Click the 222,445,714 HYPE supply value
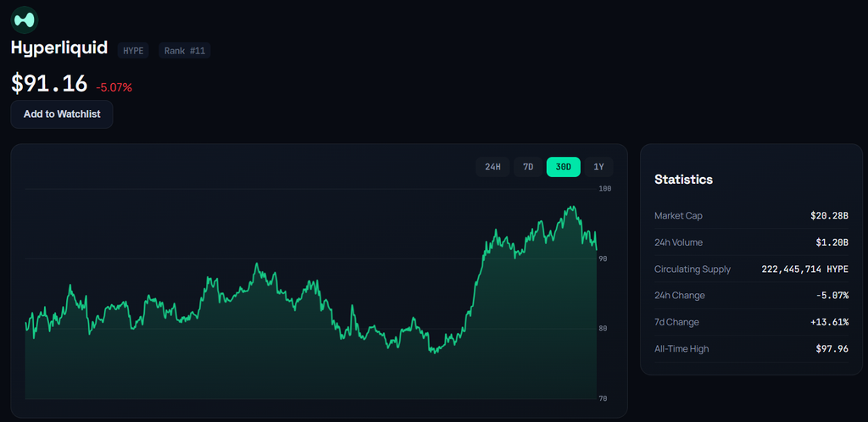This screenshot has width=868, height=422. click(x=805, y=269)
